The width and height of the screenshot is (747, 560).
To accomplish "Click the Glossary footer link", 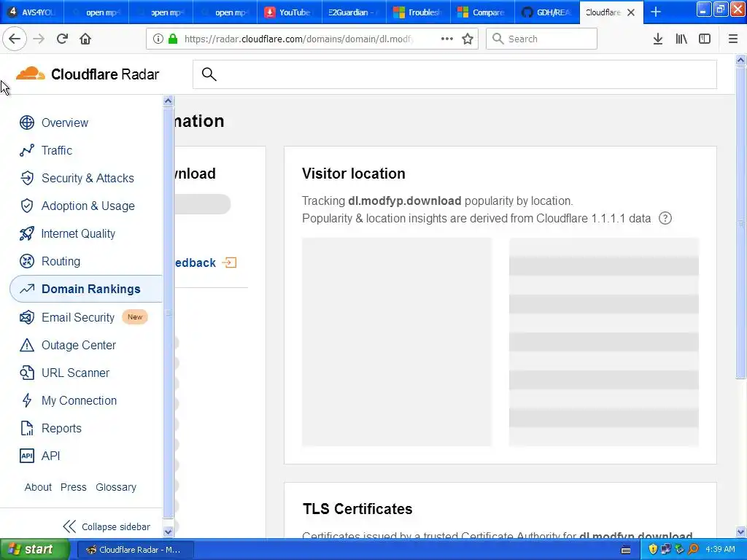I will coord(116,487).
